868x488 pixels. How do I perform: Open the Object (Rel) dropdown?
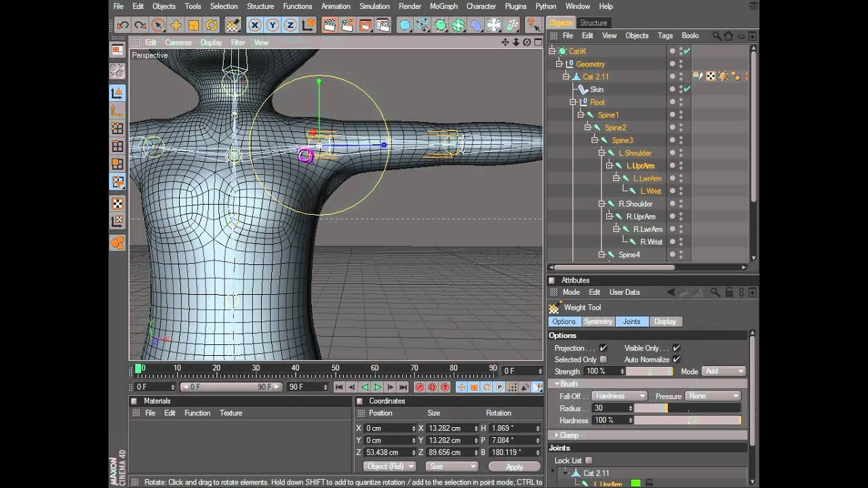[x=389, y=466]
